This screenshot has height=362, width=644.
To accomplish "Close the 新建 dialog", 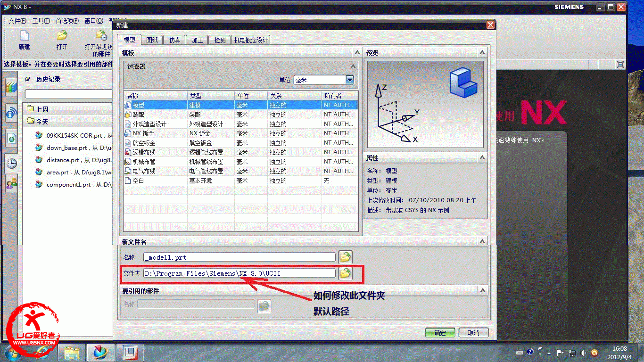I will 490,25.
